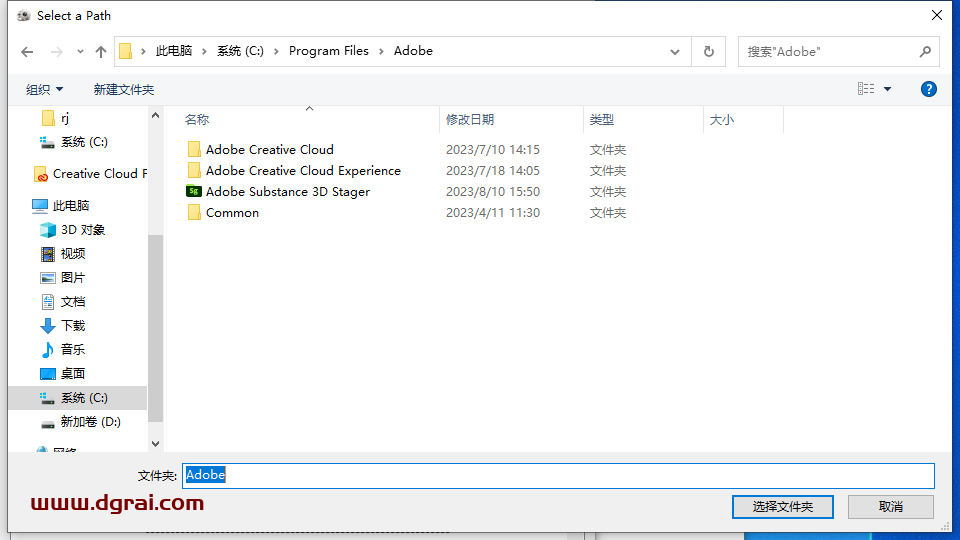
Task: Open 桌面 in sidebar
Action: [62, 373]
